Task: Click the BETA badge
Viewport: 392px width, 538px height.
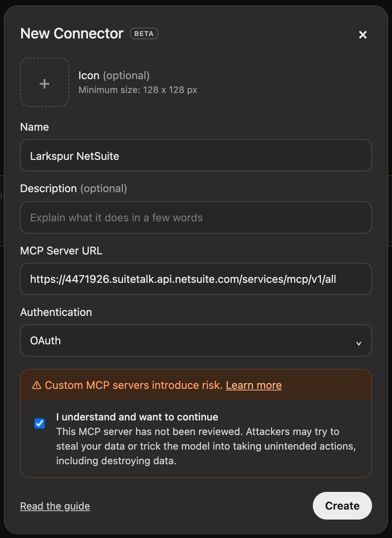Action: 144,34
